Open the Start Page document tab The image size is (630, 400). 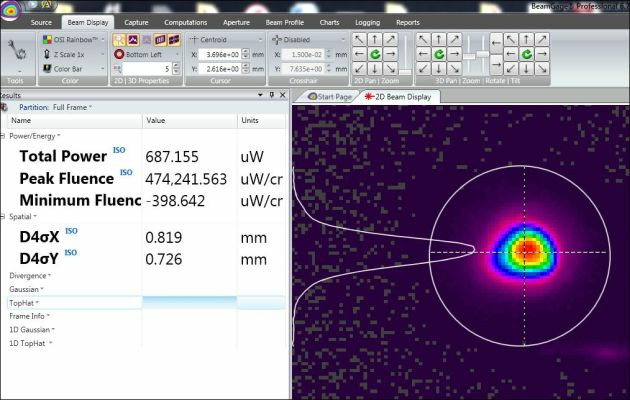329,97
